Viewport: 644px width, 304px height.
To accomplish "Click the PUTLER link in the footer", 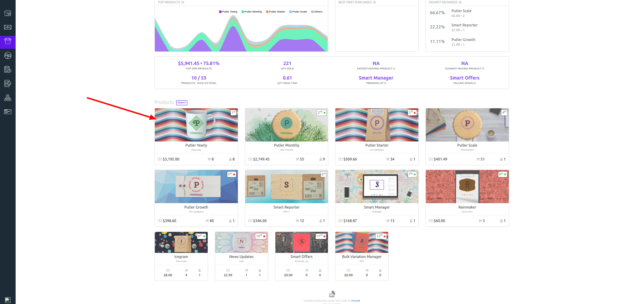I will click(356, 301).
